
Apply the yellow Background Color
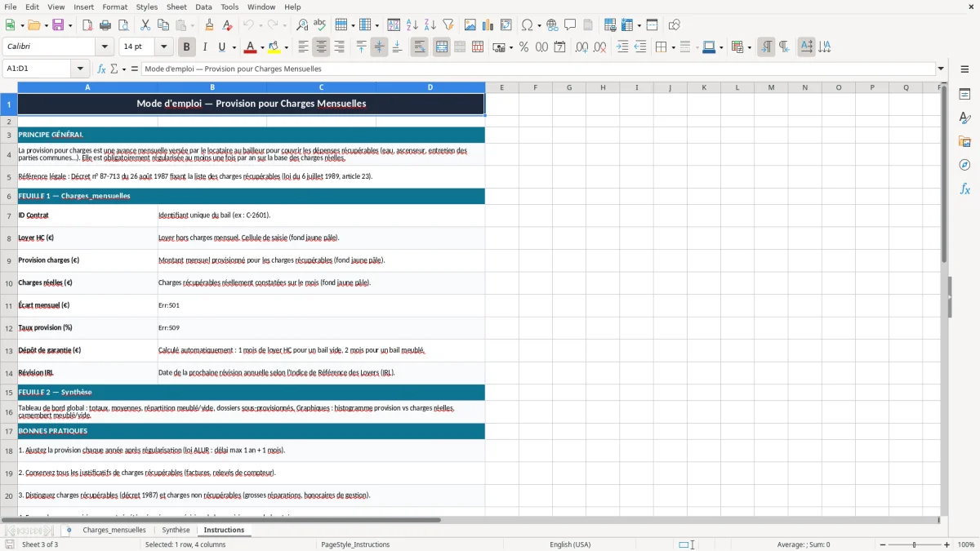click(274, 47)
